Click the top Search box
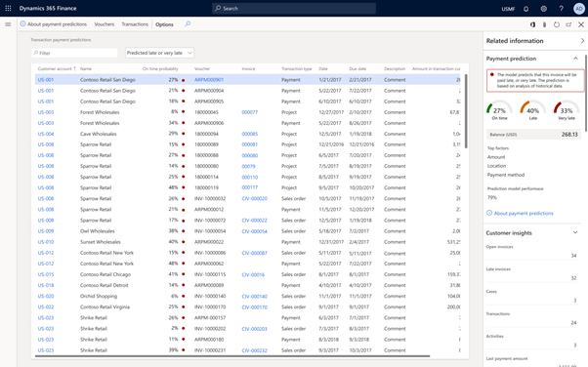This screenshot has width=588, height=367. pos(294,8)
